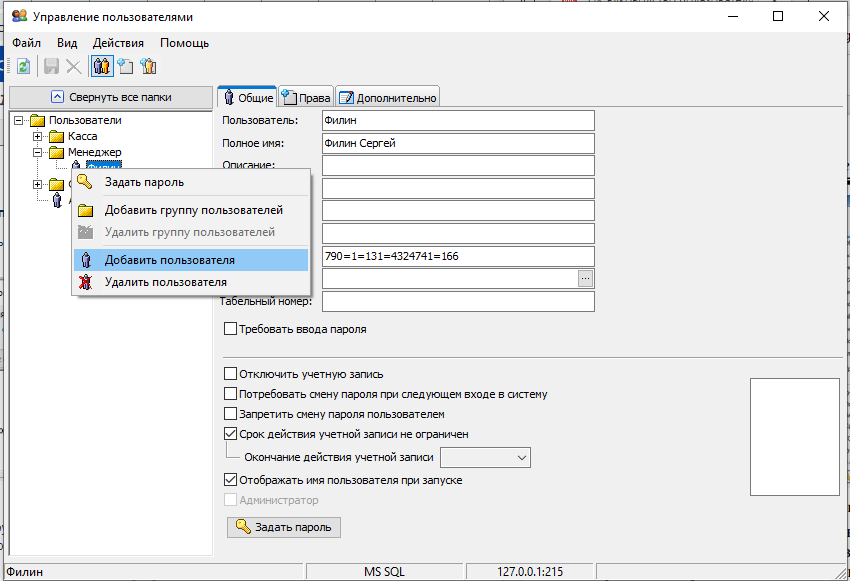
Task: Expand the Касса folder node
Action: click(x=37, y=136)
